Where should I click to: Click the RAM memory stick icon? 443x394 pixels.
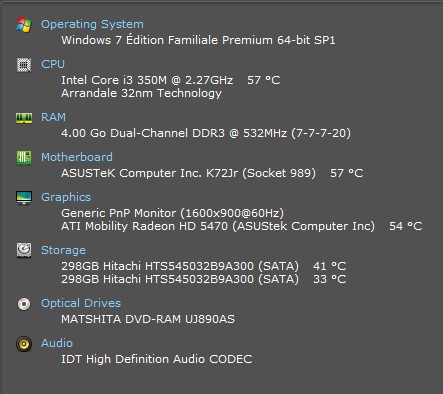pyautogui.click(x=24, y=118)
